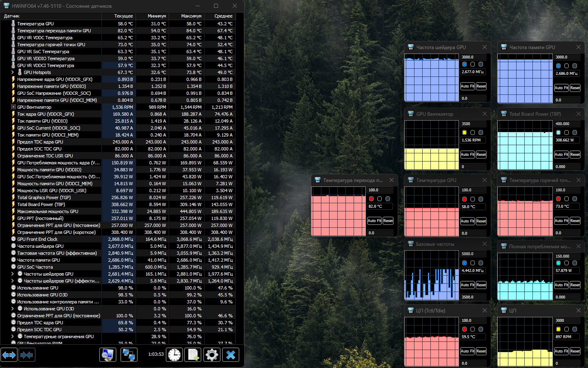Click the Текущее column header
Viewport: 588px width, 368px height.
click(118, 16)
